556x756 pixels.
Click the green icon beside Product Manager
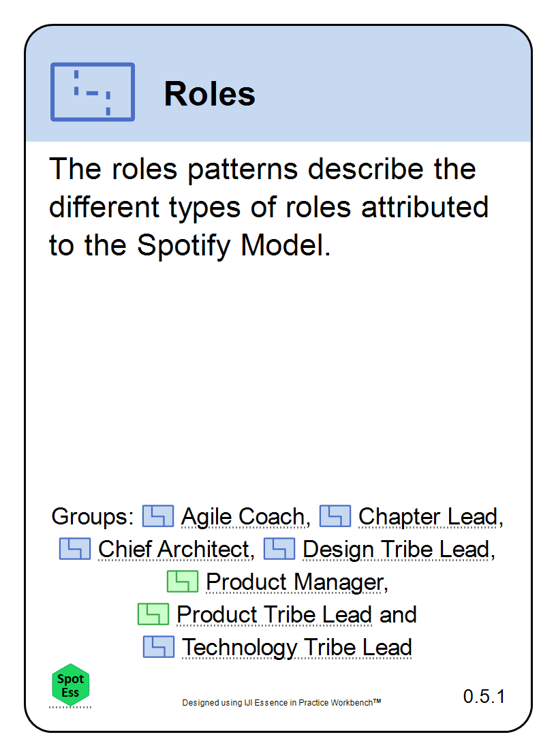(183, 581)
